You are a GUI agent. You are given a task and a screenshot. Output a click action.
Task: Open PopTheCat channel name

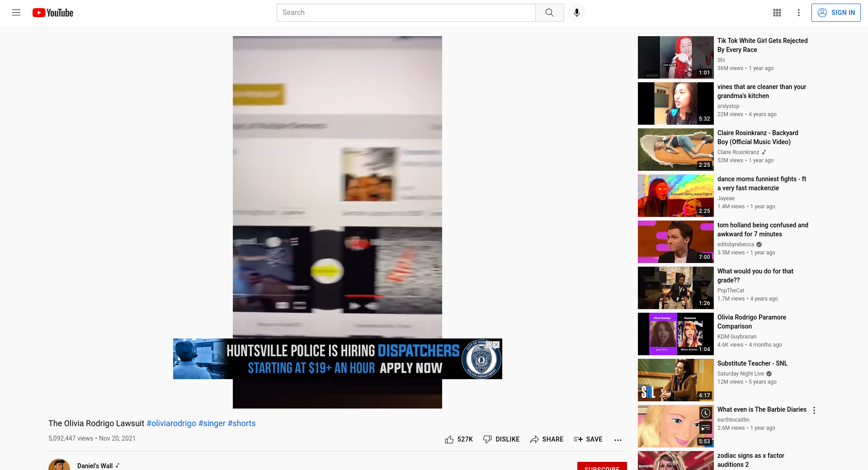(x=731, y=291)
